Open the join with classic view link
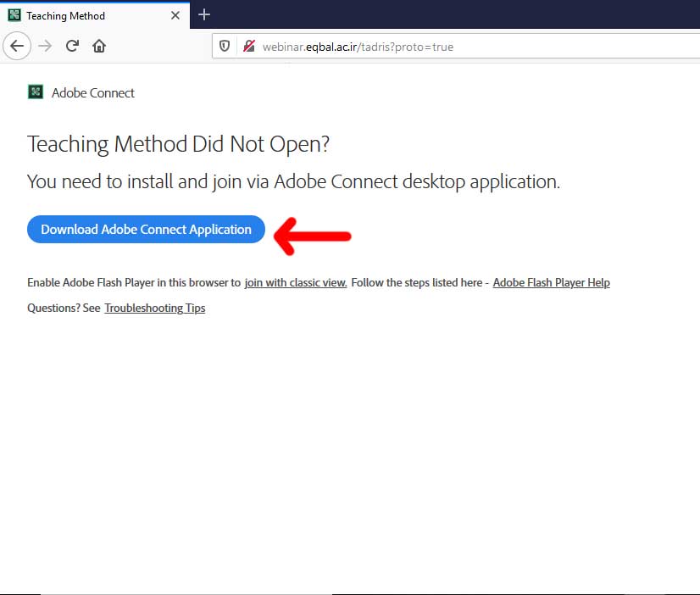The height and width of the screenshot is (595, 700). [296, 282]
